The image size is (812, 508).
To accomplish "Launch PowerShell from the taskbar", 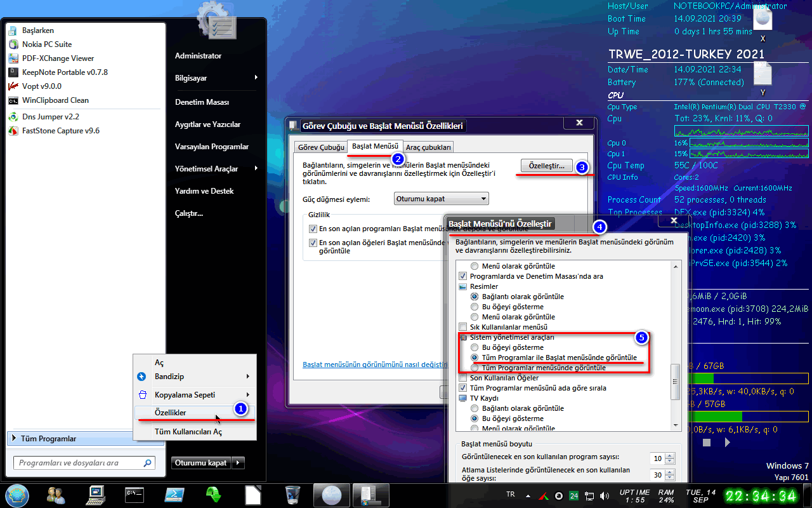I will (x=174, y=495).
